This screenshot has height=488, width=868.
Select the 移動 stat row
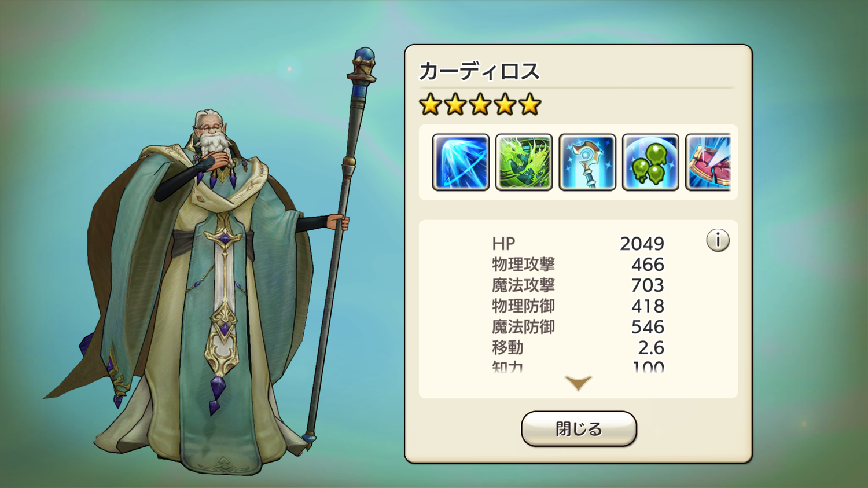578,348
